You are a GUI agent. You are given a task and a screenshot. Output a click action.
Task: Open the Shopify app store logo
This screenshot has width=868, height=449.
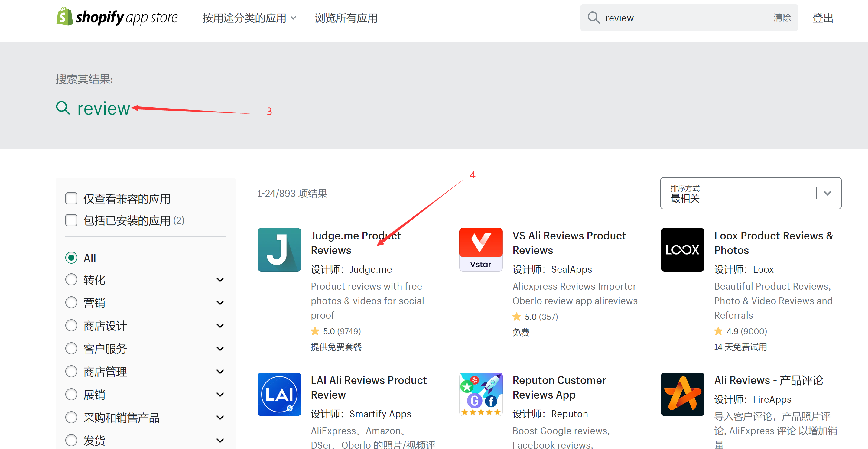coord(117,17)
